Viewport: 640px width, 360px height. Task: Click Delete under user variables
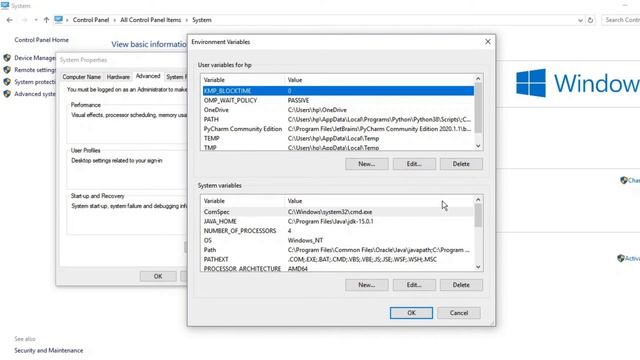pos(461,164)
